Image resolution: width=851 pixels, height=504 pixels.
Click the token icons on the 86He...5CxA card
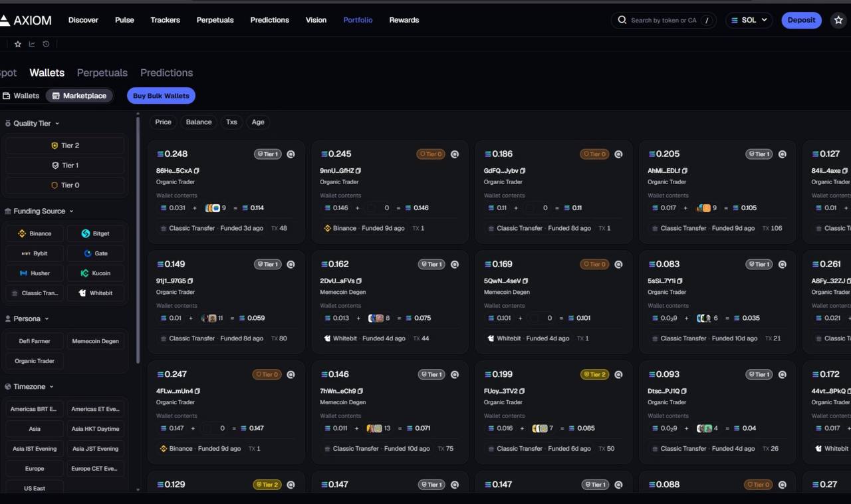point(212,208)
